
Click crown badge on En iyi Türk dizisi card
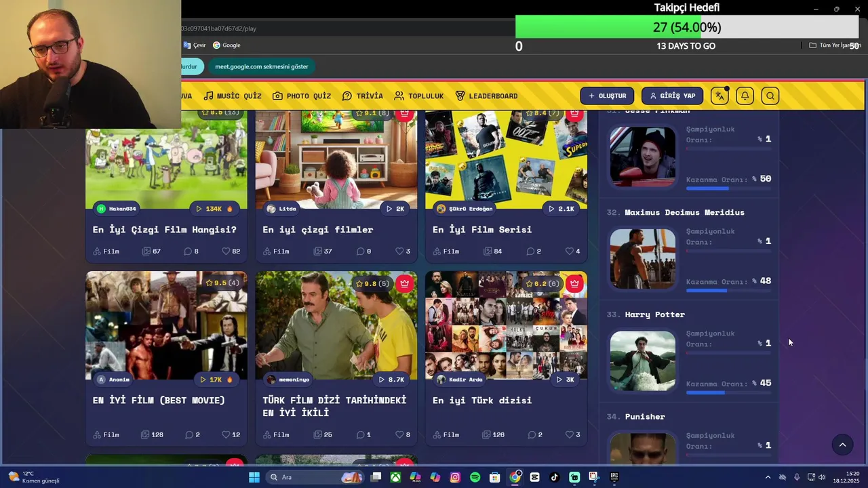tap(574, 283)
